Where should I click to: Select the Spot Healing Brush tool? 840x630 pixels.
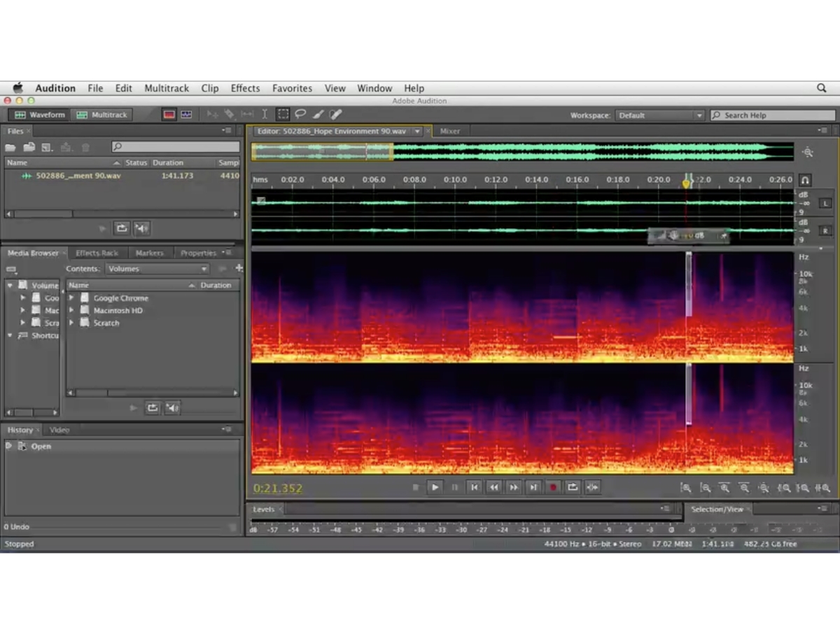click(336, 114)
